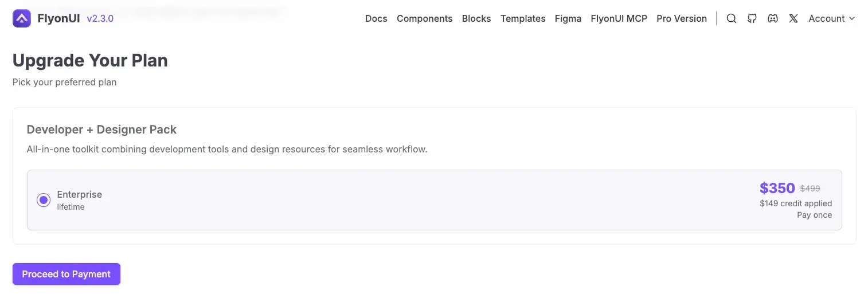The width and height of the screenshot is (868, 302).
Task: Select the Enterprise lifetime radio button
Action: (44, 200)
